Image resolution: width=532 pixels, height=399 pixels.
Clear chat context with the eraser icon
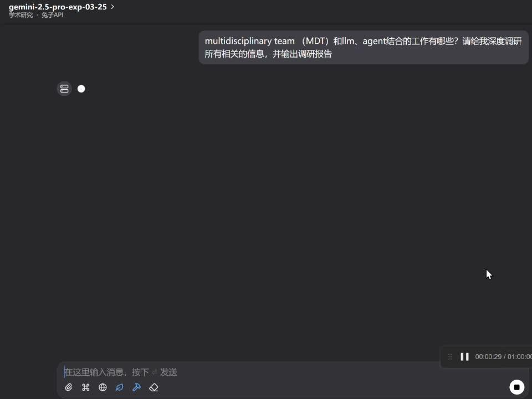154,387
